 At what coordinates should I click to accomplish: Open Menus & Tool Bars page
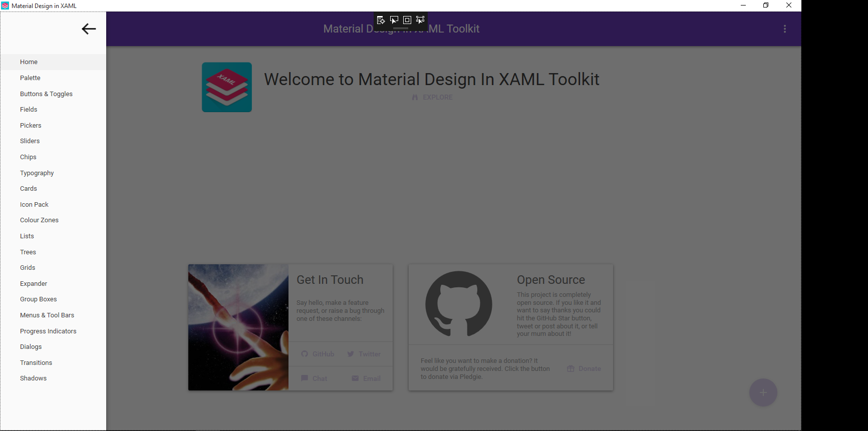(53, 315)
